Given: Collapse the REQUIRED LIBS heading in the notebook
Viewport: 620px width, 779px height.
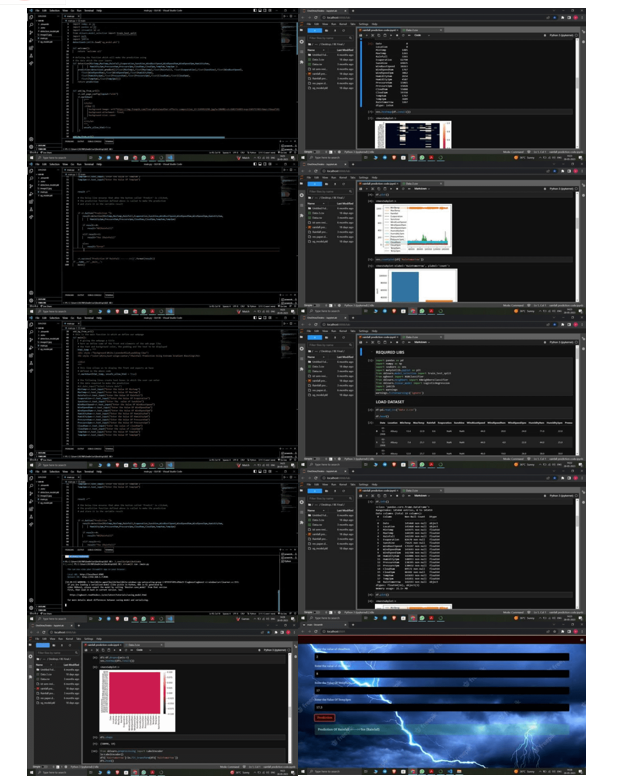Looking at the screenshot, I should [372, 352].
